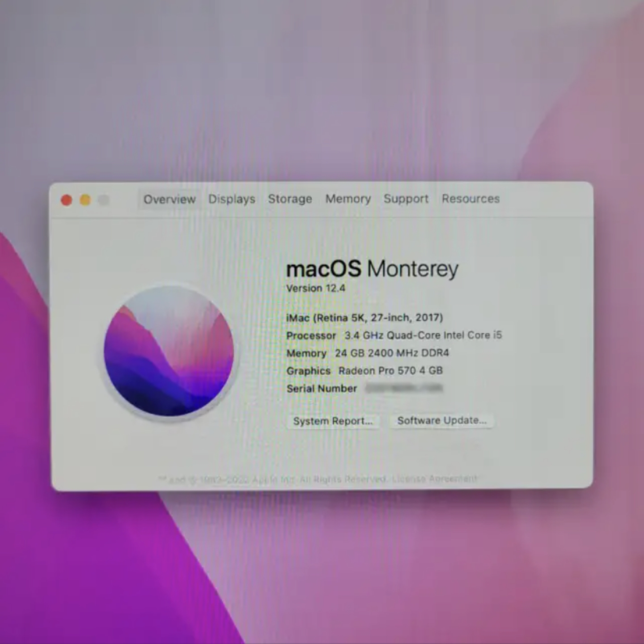Viewport: 644px width, 644px height.
Task: Click the Serial Number label
Action: pyautogui.click(x=322, y=388)
